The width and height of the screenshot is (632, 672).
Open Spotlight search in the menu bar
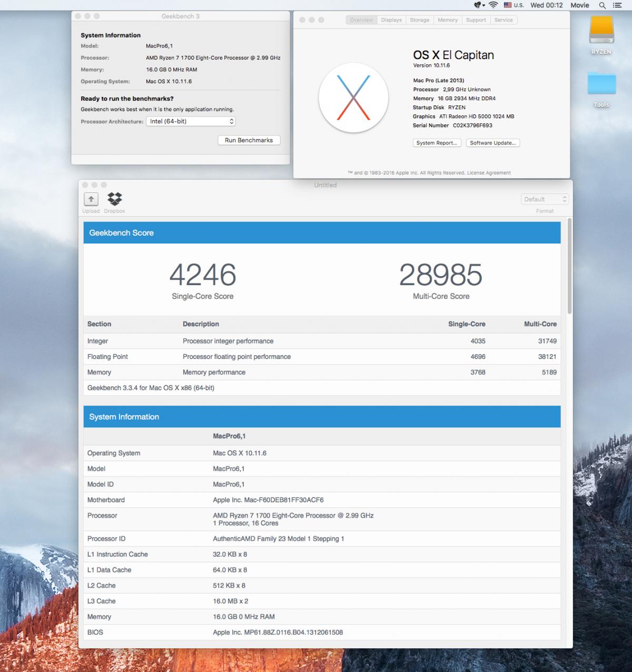click(x=603, y=5)
